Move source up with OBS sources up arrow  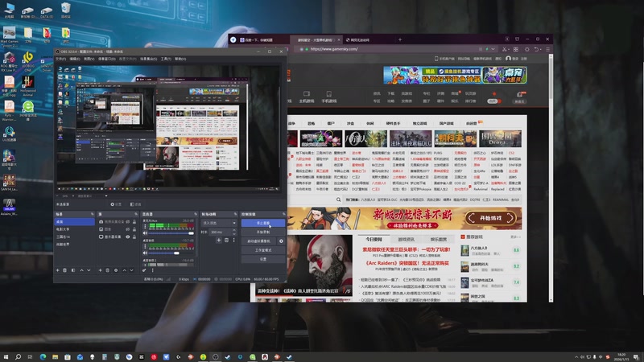(x=125, y=270)
